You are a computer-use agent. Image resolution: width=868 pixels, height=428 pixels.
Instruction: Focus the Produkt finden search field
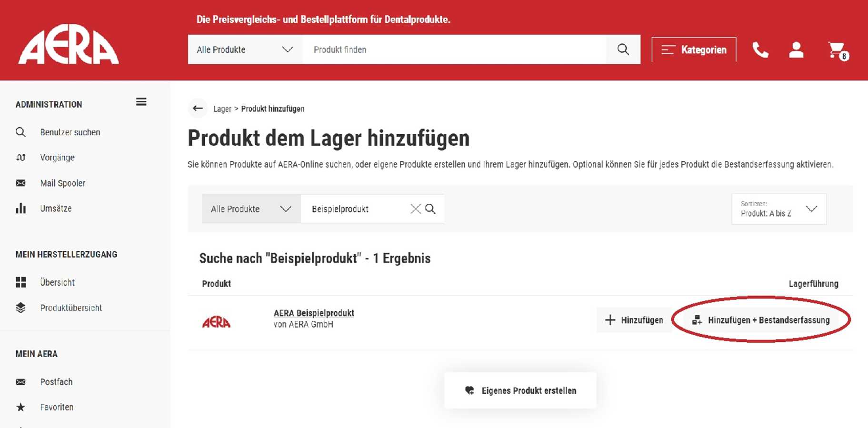[455, 50]
